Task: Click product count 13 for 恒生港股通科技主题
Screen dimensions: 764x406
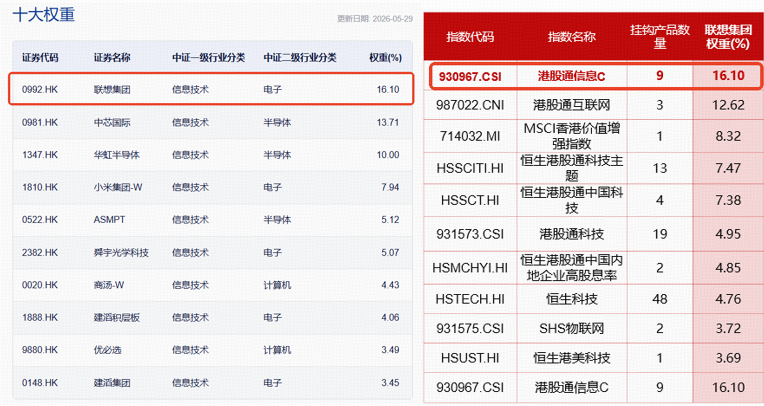Action: pyautogui.click(x=660, y=168)
